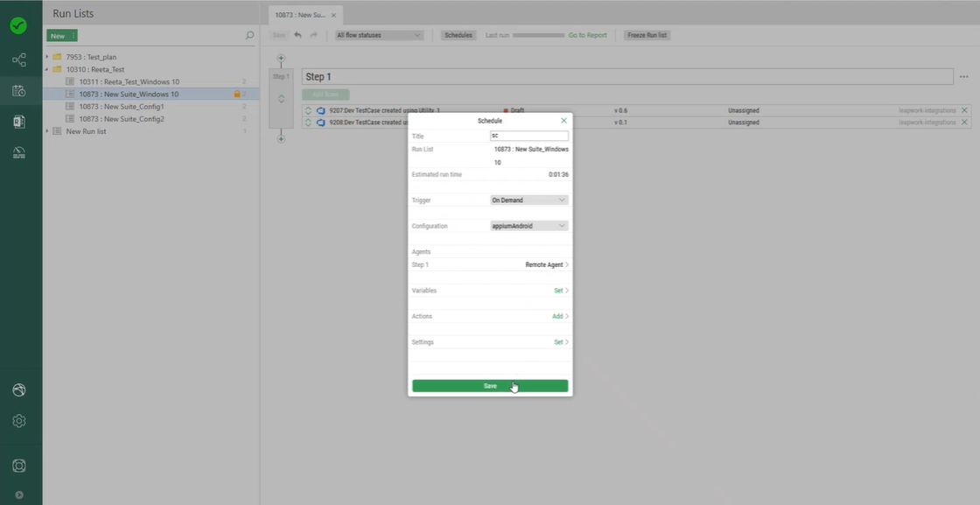980x505 pixels.
Task: Click the Title input field showing sc
Action: click(x=529, y=136)
